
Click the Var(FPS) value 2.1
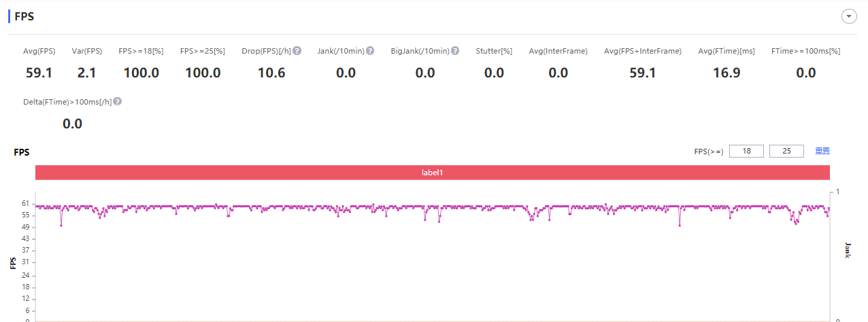pos(87,73)
